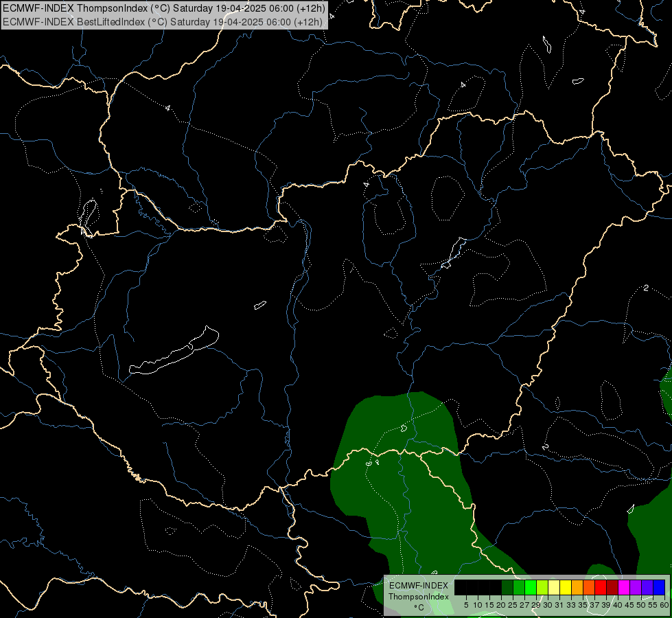Pick the bright yellow 31–33 legend swatch
This screenshot has width=672, height=618.
[x=566, y=587]
